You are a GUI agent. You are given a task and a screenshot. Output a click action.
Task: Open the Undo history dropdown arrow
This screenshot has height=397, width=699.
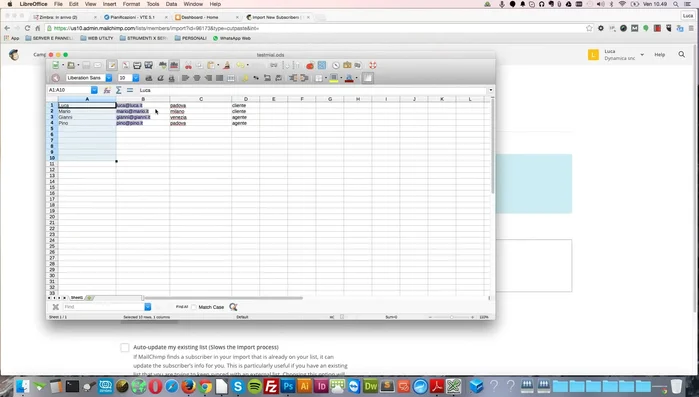point(247,65)
